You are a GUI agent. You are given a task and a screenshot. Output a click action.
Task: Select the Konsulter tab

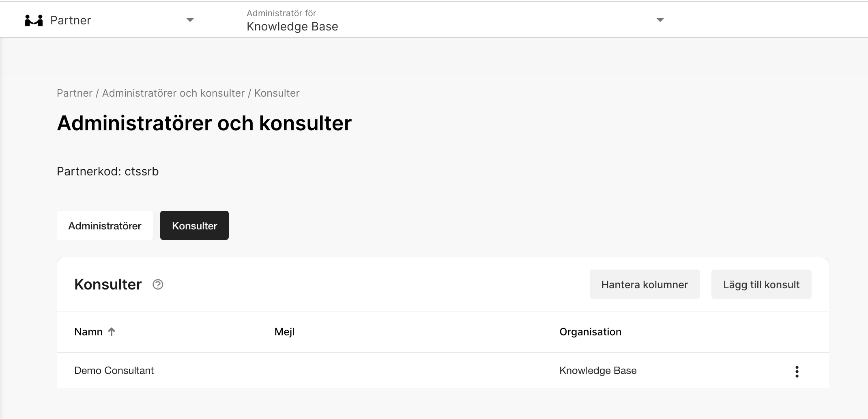(x=194, y=225)
